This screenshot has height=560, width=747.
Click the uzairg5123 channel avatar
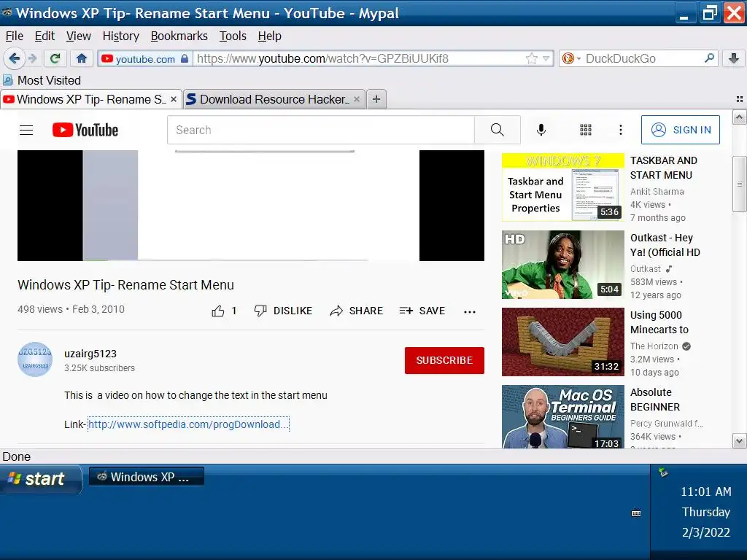(35, 359)
